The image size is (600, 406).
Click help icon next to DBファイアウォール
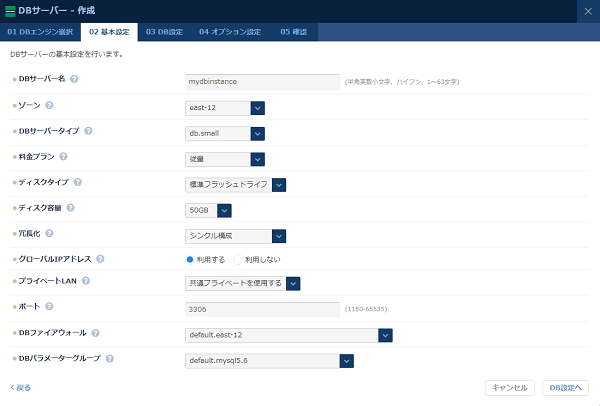click(x=95, y=331)
